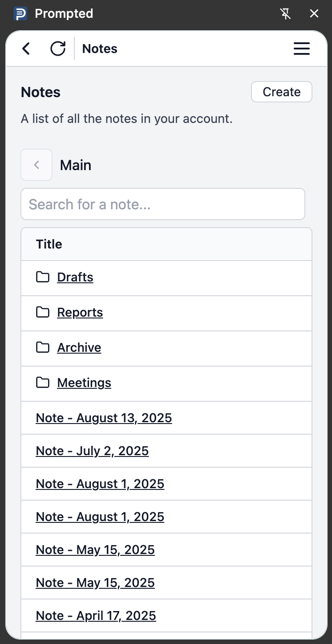Click the folder icon beside Reports
Image resolution: width=332 pixels, height=644 pixels.
(x=42, y=312)
